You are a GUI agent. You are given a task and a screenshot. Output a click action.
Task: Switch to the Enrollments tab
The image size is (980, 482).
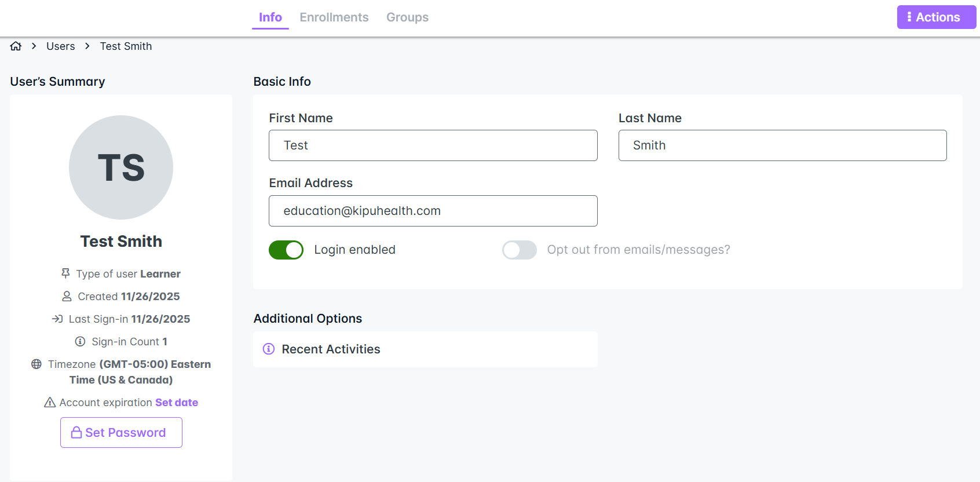coord(334,17)
